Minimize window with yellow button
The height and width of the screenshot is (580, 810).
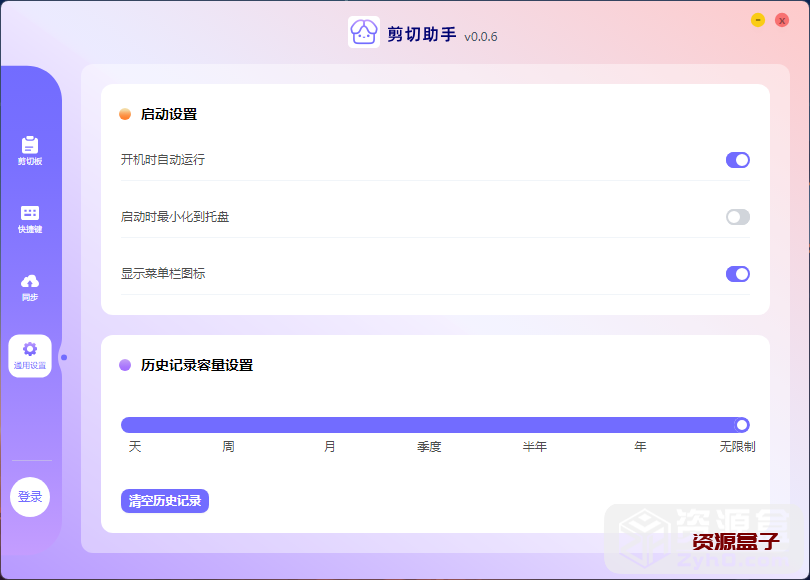758,20
